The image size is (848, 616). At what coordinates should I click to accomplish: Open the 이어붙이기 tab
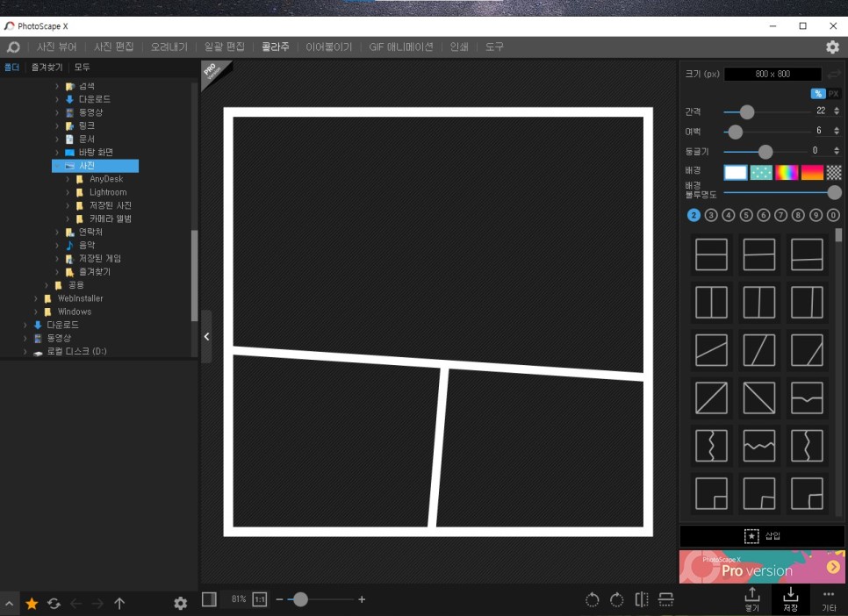pyautogui.click(x=329, y=47)
